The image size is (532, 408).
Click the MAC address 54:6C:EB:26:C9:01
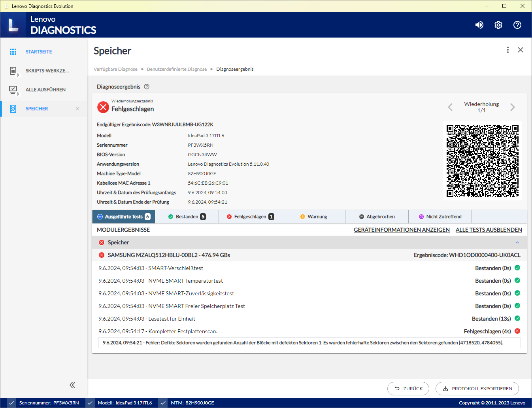point(208,183)
